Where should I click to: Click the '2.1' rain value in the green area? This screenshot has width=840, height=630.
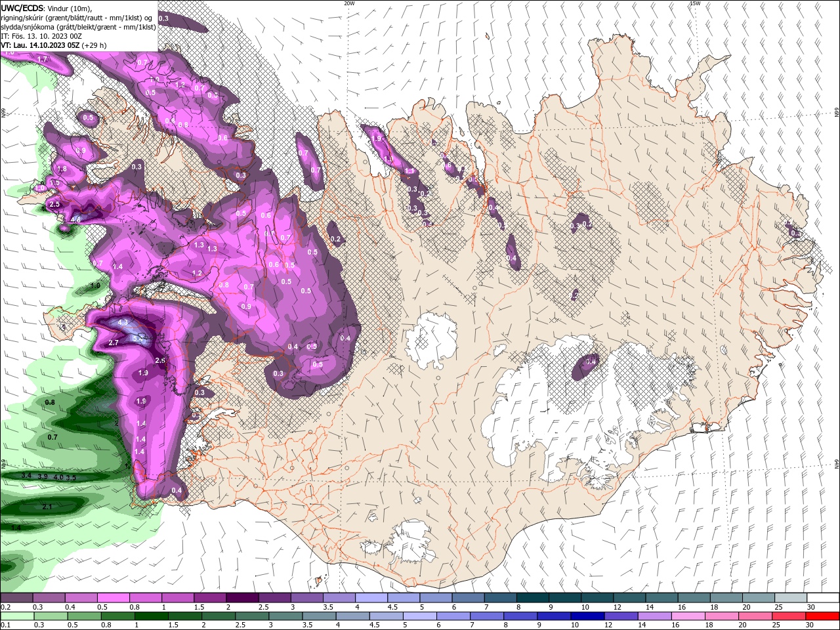coord(47,507)
